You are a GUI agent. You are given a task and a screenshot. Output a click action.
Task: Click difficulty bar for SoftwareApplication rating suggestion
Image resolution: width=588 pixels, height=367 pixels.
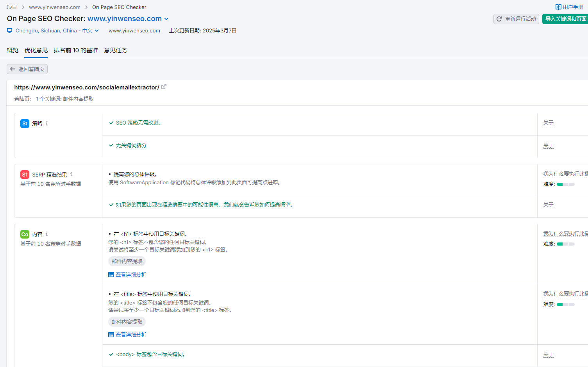pos(565,184)
